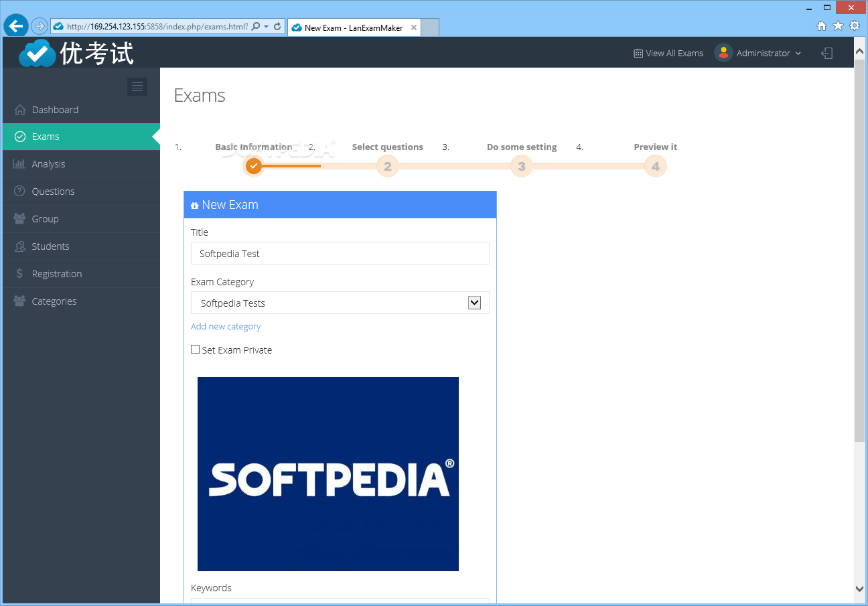The height and width of the screenshot is (606, 868).
Task: Click the browser back arrow button
Action: (x=16, y=26)
